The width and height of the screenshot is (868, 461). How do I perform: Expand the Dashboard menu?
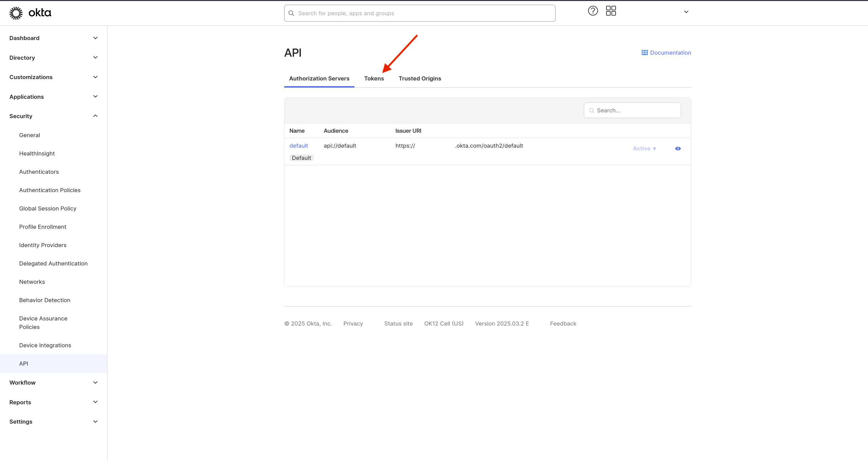point(54,38)
